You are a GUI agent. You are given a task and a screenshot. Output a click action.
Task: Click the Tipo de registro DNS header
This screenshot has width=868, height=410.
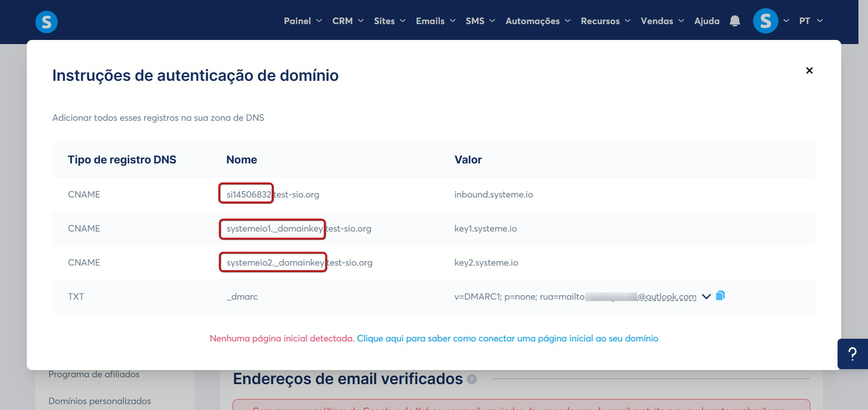click(x=122, y=160)
